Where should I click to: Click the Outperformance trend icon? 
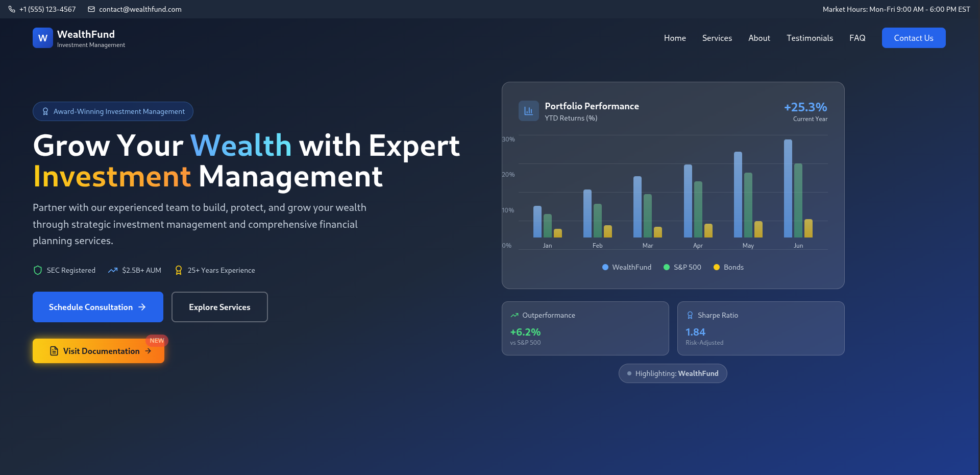[514, 315]
